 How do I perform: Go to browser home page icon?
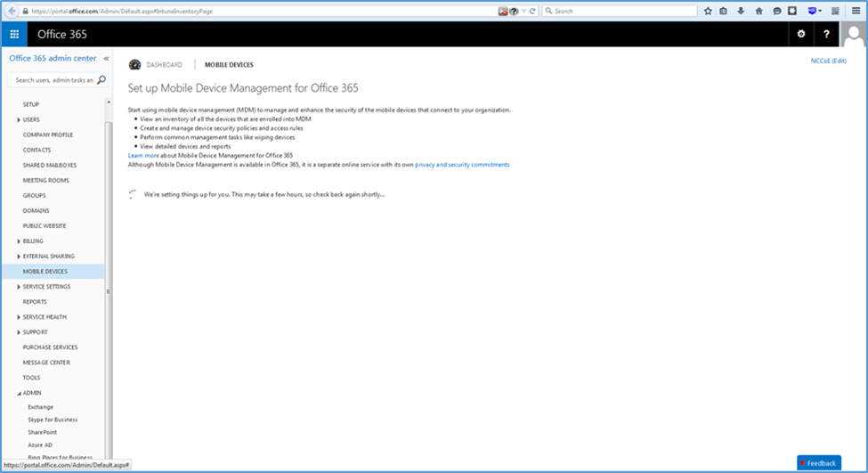[x=759, y=11]
